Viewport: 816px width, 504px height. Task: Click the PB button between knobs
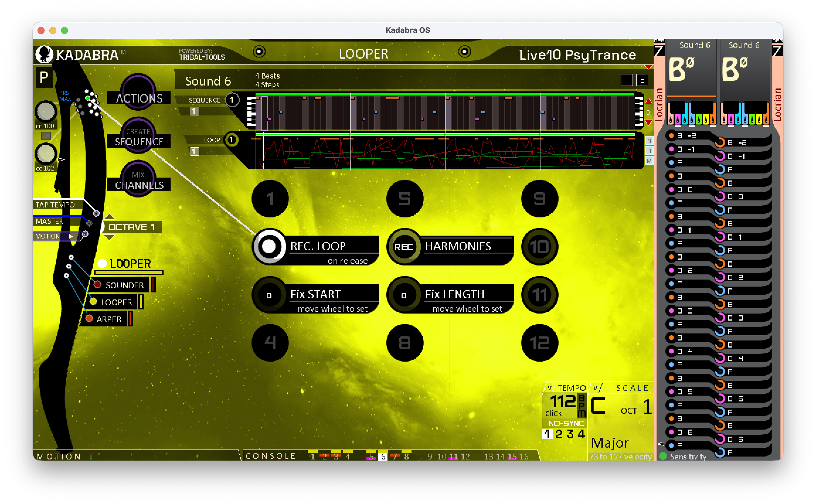46,136
